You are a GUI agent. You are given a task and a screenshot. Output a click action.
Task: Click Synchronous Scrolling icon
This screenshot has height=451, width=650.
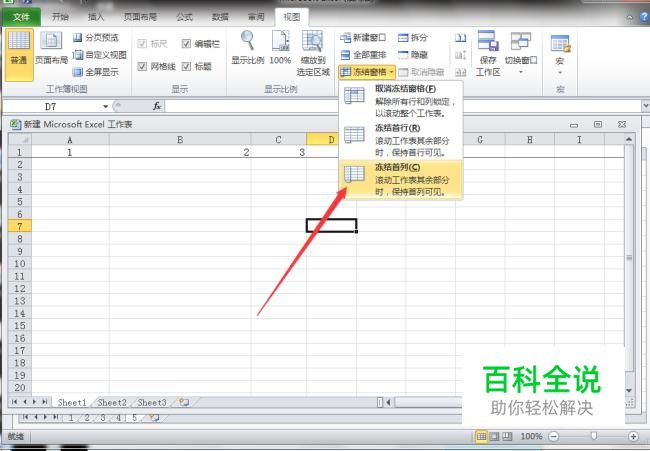[x=461, y=55]
